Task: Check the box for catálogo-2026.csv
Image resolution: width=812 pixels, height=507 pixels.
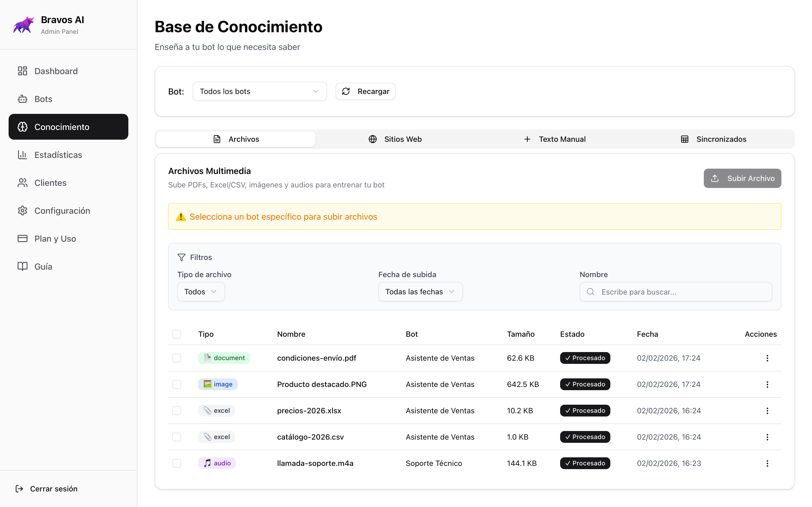Action: [177, 437]
